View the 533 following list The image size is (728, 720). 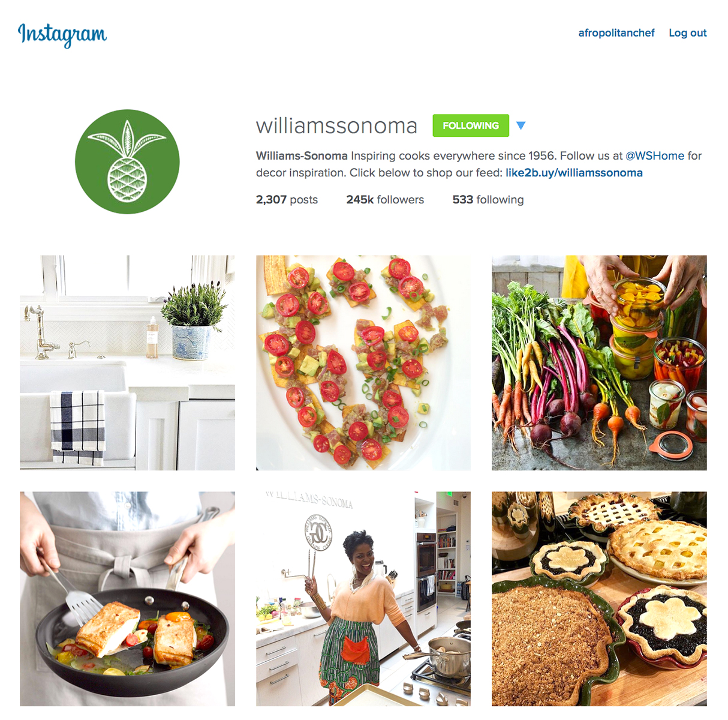point(488,200)
